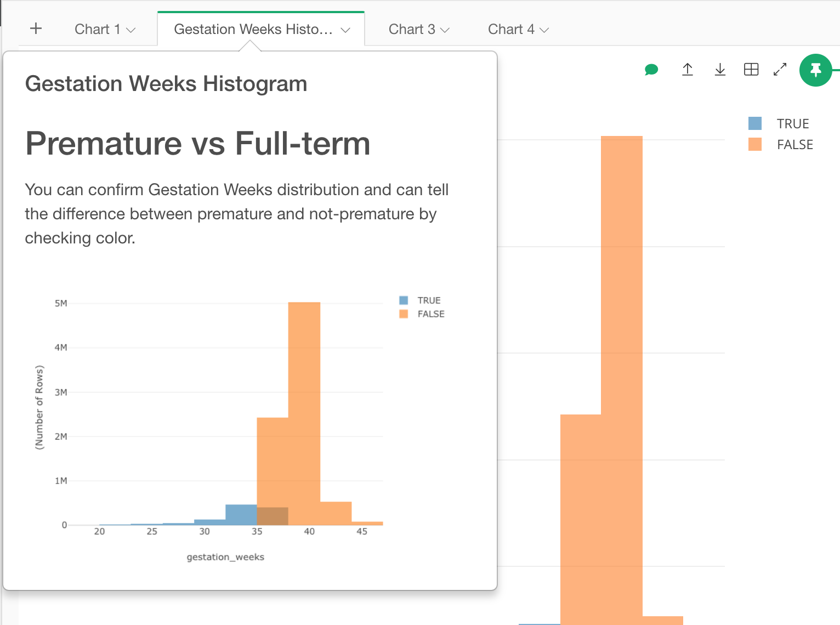Switch to the Chart 1 tab
Screen dimensions: 840x625
(97, 29)
